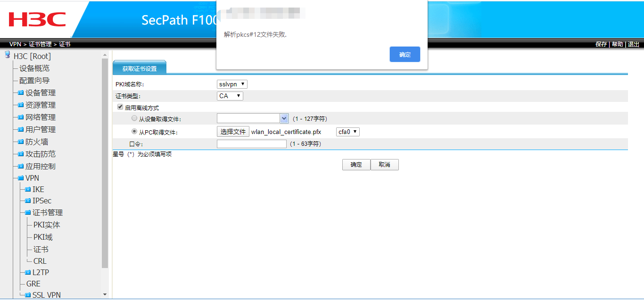Open SSL VPN tree label
The image size is (644, 302).
pyautogui.click(x=47, y=295)
